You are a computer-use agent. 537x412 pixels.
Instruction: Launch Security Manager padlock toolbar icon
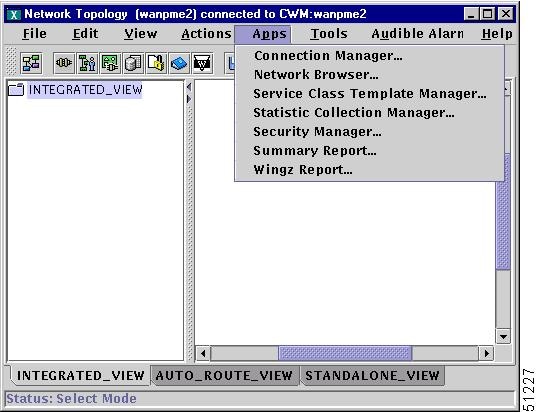pos(157,63)
